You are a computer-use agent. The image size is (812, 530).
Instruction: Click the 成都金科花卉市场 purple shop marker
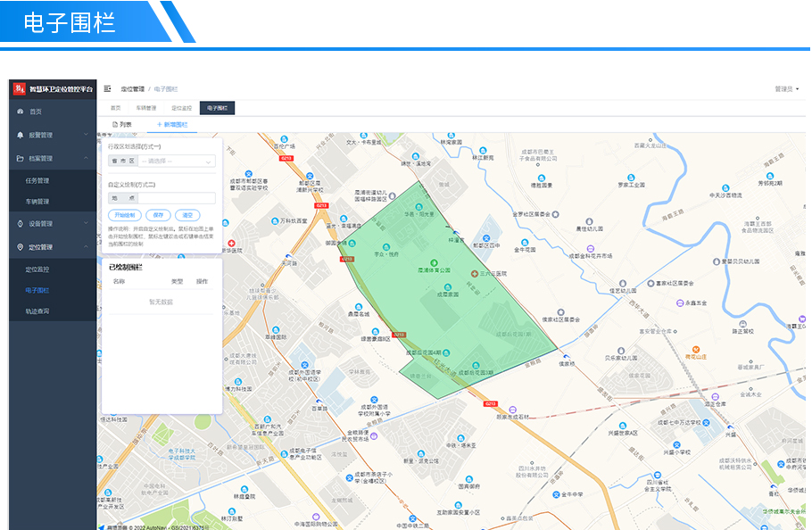point(591,249)
